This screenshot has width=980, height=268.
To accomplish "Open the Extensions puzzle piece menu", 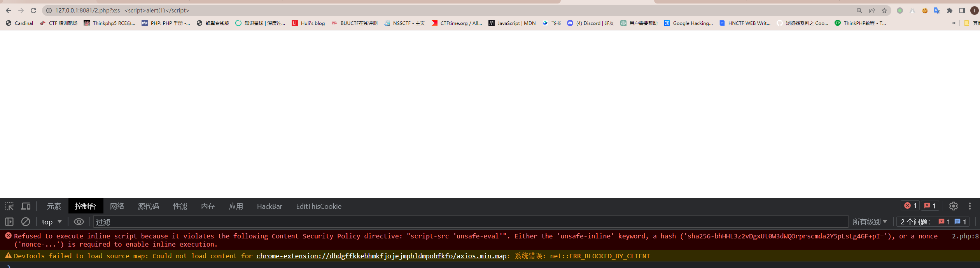I will pos(950,11).
